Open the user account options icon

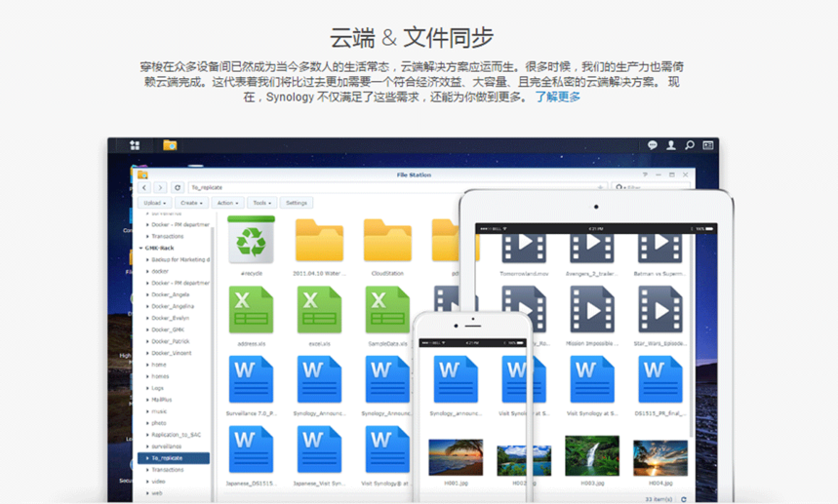[x=671, y=145]
